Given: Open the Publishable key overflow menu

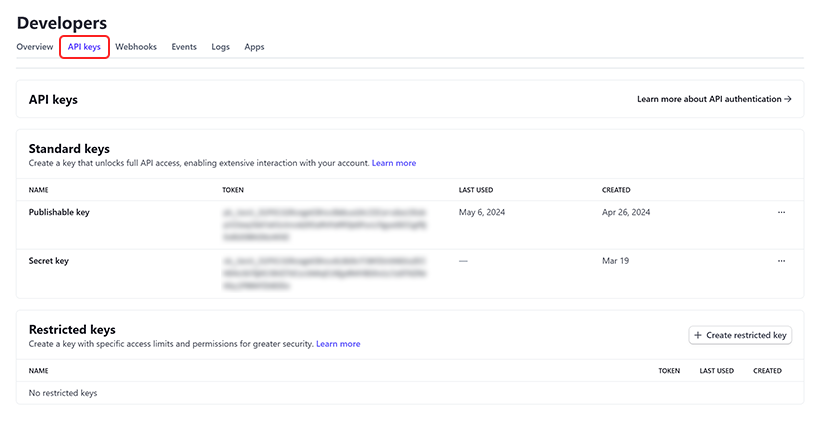Looking at the screenshot, I should tap(781, 212).
